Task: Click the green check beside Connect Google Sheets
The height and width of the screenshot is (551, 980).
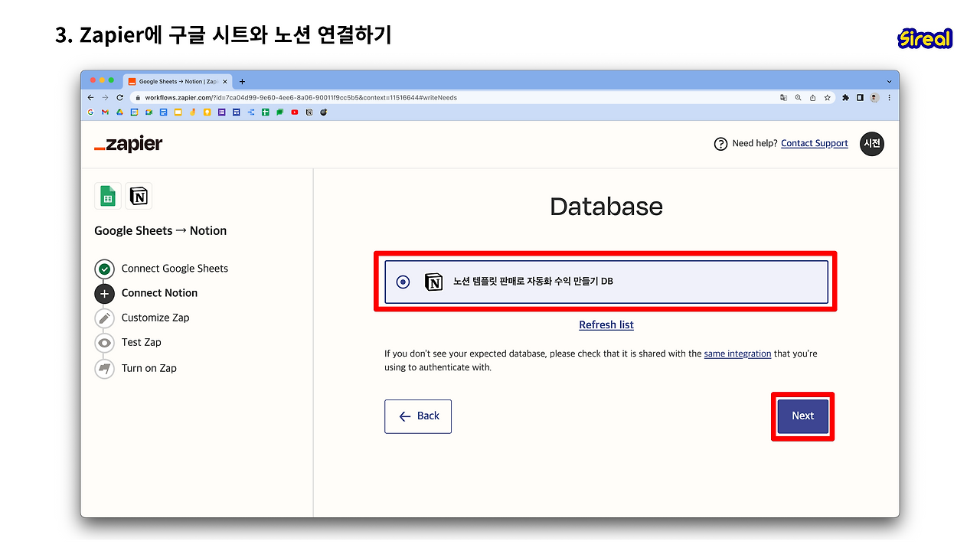Action: point(104,269)
